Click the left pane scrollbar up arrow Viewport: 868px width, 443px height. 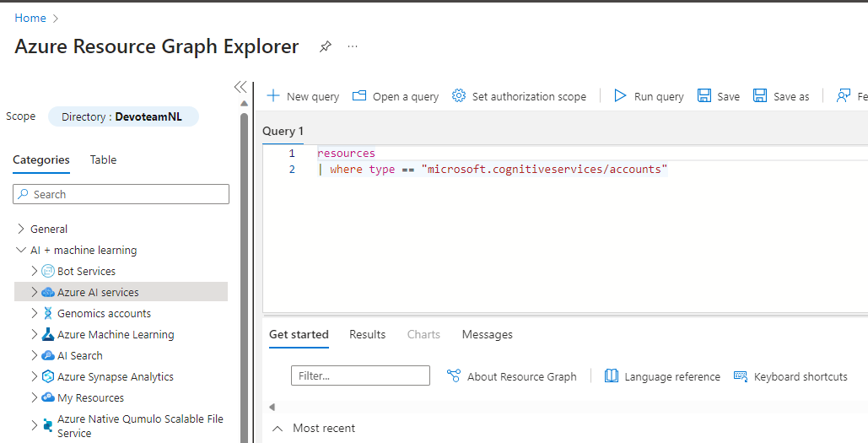[244, 104]
